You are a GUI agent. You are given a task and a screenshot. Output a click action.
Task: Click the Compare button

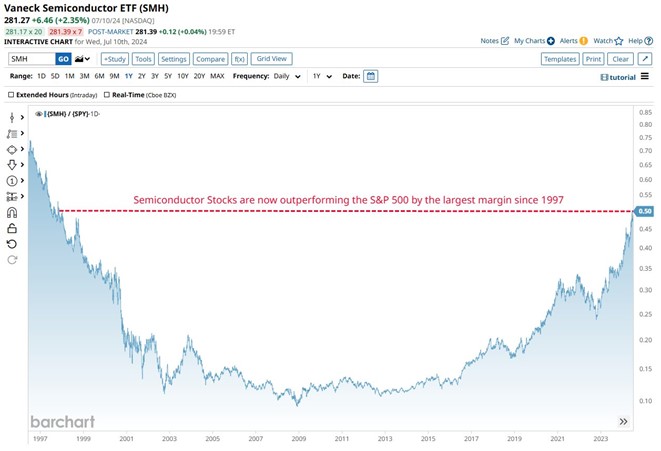(209, 59)
